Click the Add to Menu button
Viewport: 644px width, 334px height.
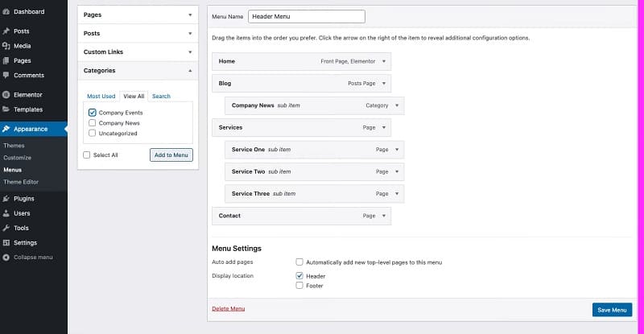171,155
